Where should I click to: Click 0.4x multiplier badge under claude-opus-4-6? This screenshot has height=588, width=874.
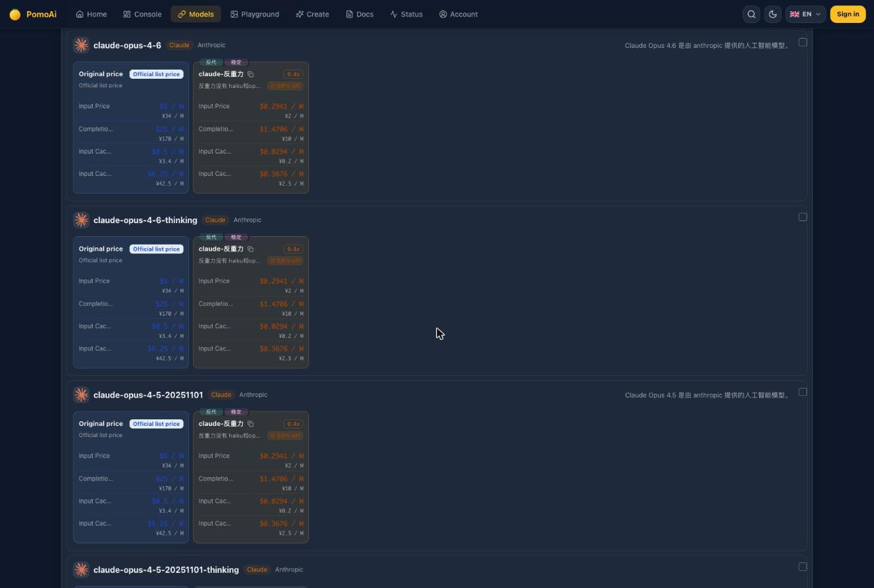tap(293, 74)
